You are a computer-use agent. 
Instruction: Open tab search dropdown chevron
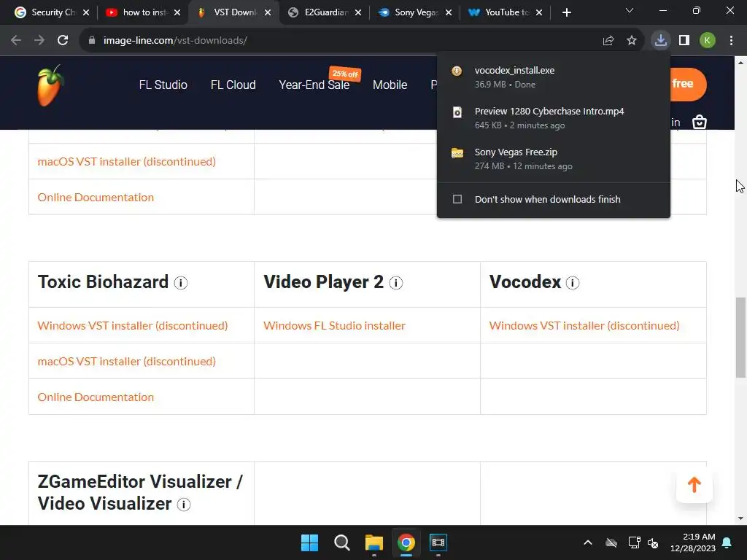point(630,10)
